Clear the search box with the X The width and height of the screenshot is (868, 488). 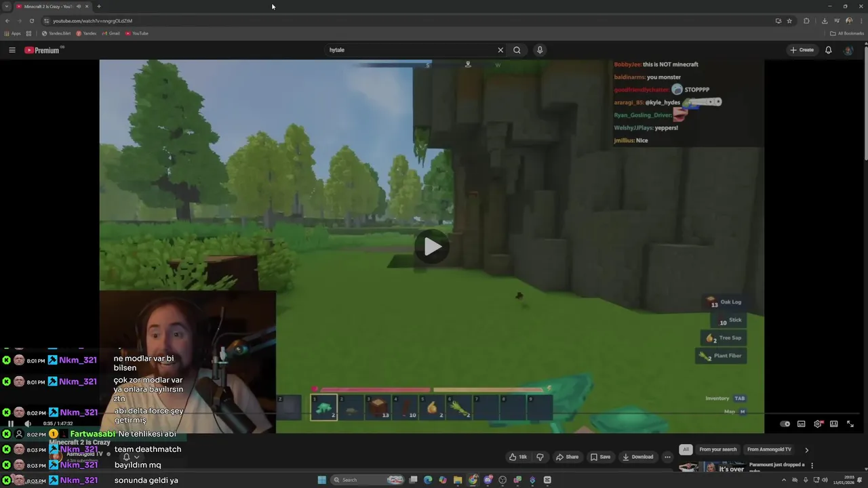500,50
